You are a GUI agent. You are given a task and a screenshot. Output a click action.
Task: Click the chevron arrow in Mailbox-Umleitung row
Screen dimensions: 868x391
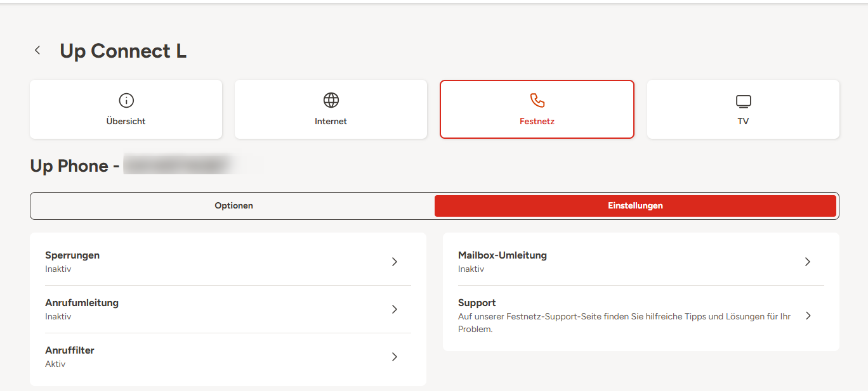807,262
